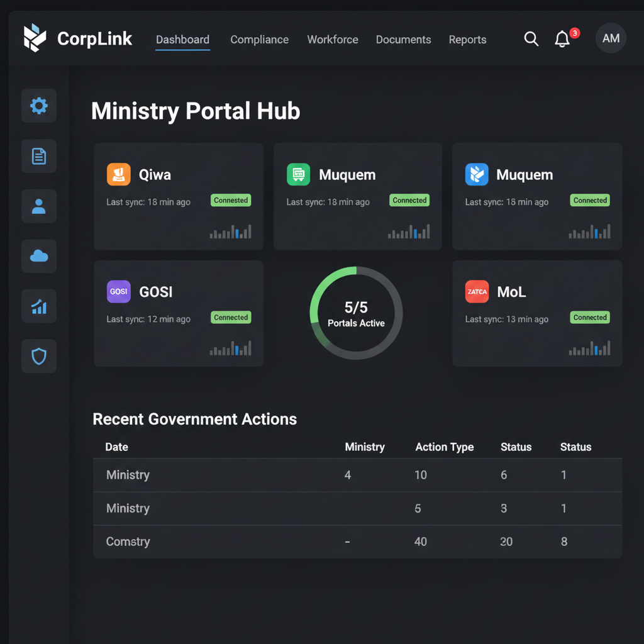Open the notifications bell icon
This screenshot has width=644, height=644.
coord(562,39)
